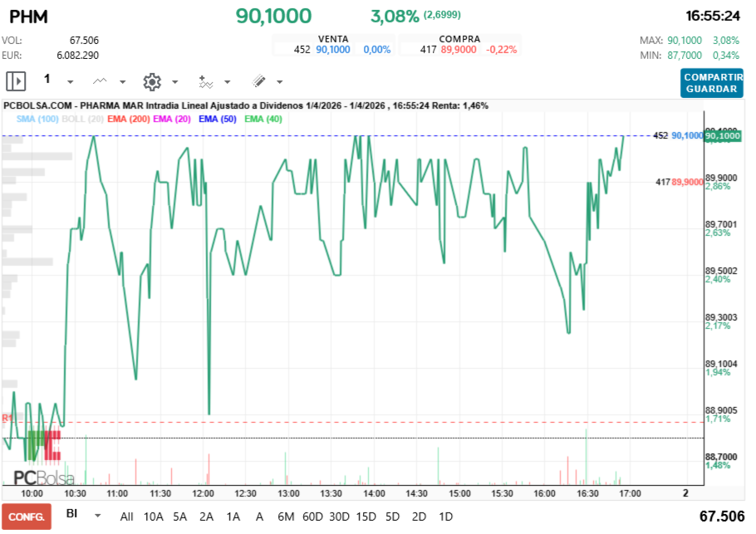Image resolution: width=756 pixels, height=534 pixels.
Task: Open the chart settings gear
Action: (x=151, y=81)
